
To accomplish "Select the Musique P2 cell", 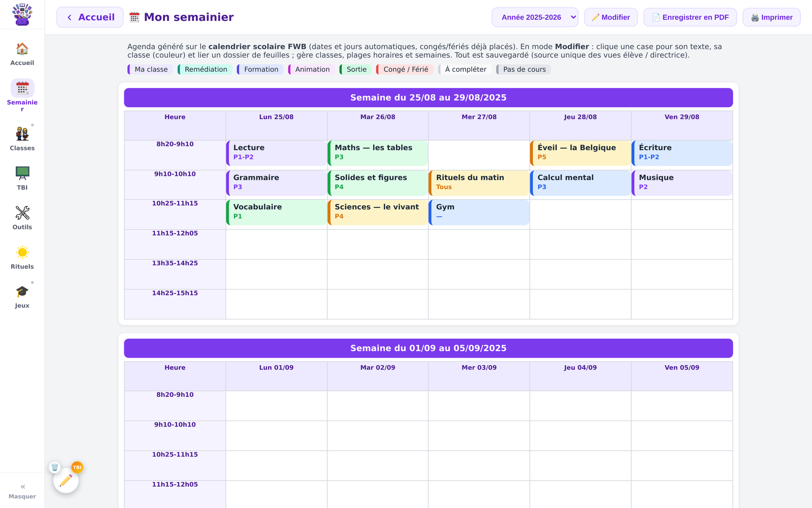I will pos(682,183).
